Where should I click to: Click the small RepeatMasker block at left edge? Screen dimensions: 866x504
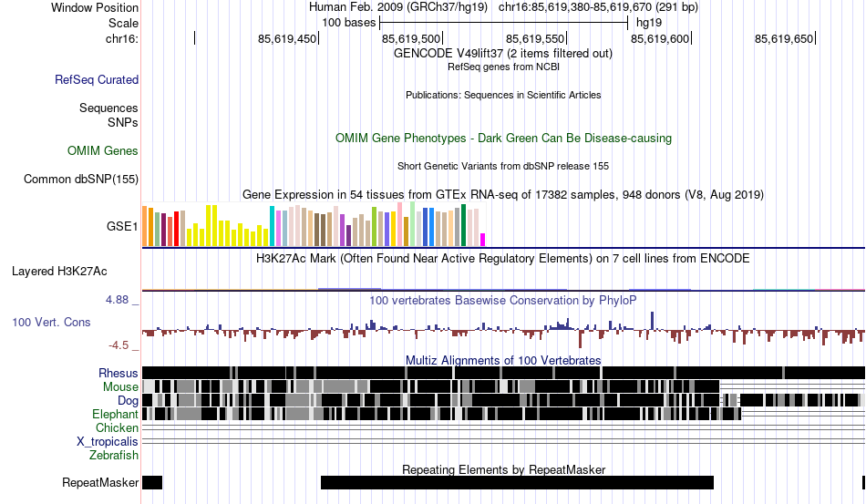[152, 482]
